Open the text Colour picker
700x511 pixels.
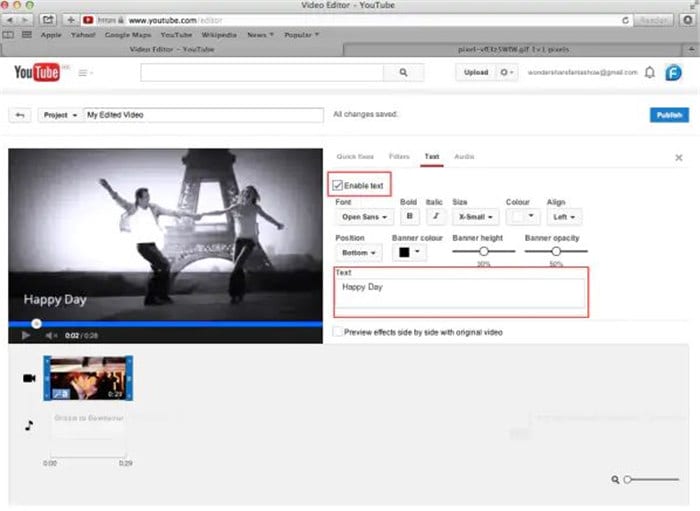[x=523, y=216]
